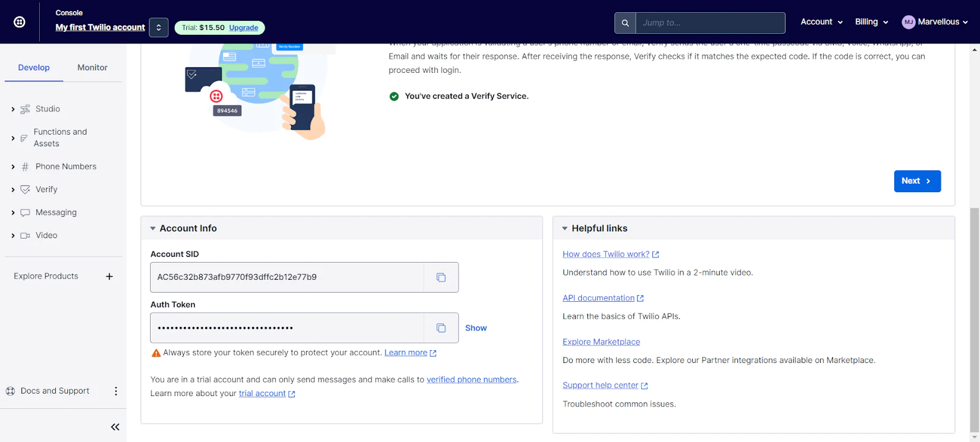Open the Billing dropdown menu
The image size is (980, 442).
click(872, 22)
